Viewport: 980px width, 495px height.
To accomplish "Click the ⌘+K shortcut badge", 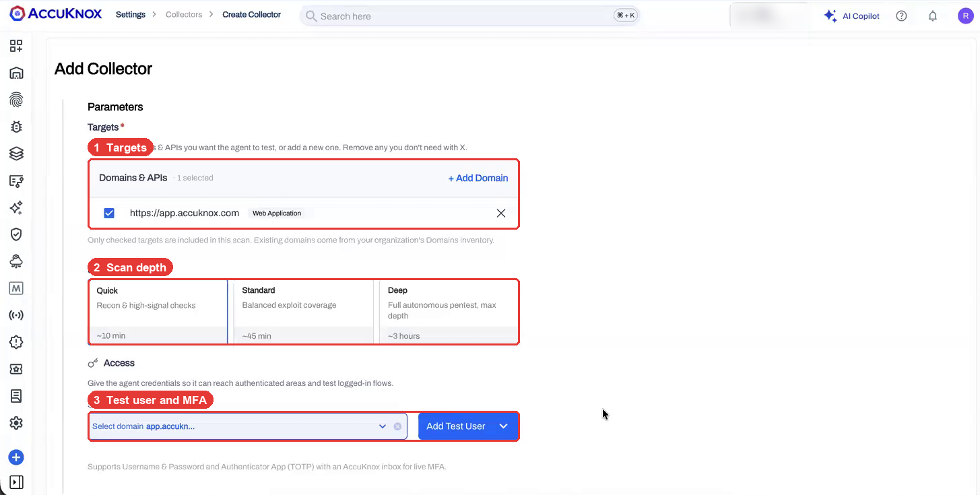I will click(625, 15).
